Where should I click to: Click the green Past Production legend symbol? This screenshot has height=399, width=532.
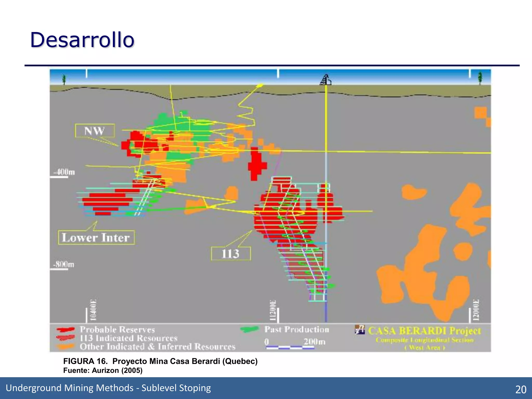(x=249, y=329)
